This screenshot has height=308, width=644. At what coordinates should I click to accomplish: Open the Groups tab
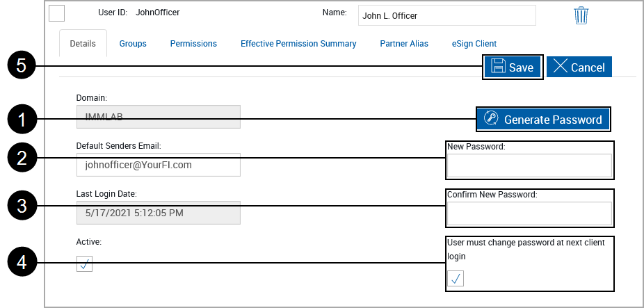[133, 43]
